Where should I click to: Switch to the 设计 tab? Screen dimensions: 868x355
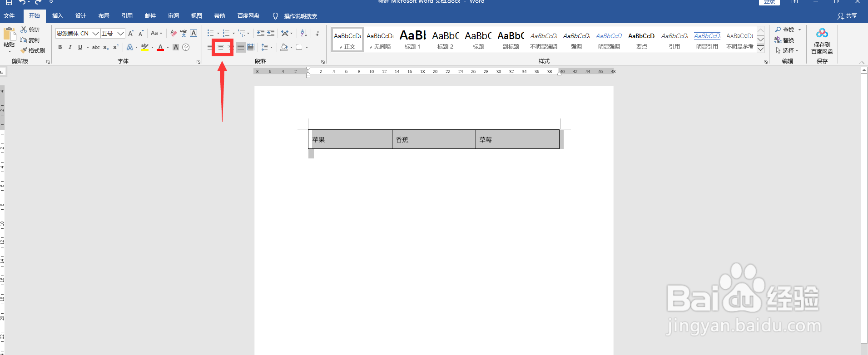point(80,16)
